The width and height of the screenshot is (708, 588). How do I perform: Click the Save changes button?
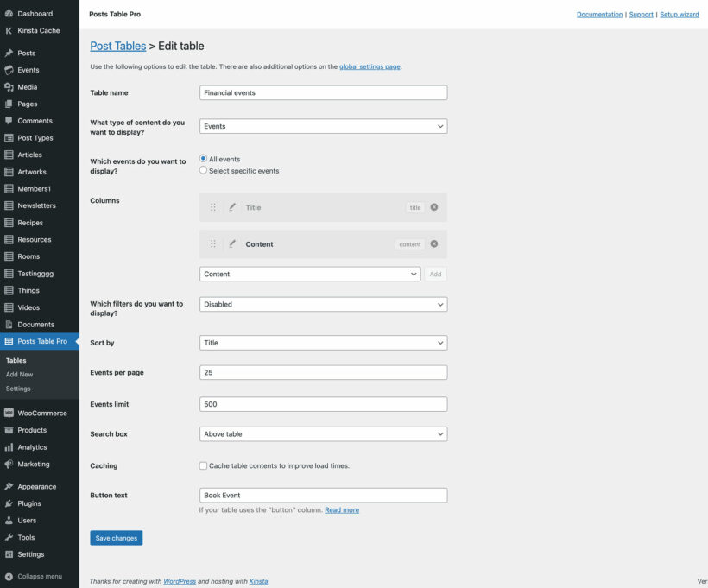point(116,537)
